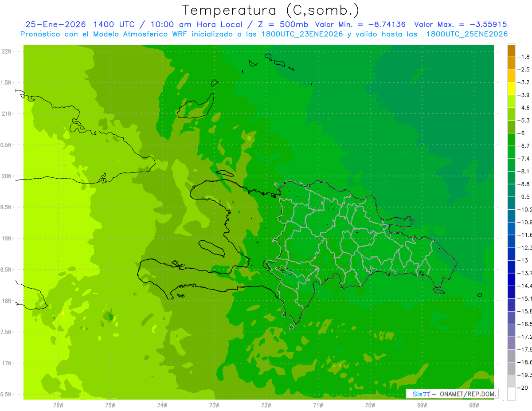Select the '25-Ene-2026' date text
Screen dimensions: 532x411
coord(55,24)
